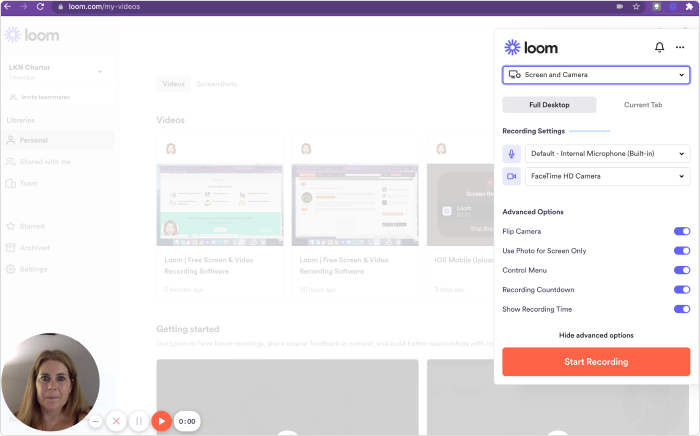The width and height of the screenshot is (700, 436).
Task: Open the three-dots menu beside camera bubble
Action: [x=96, y=421]
